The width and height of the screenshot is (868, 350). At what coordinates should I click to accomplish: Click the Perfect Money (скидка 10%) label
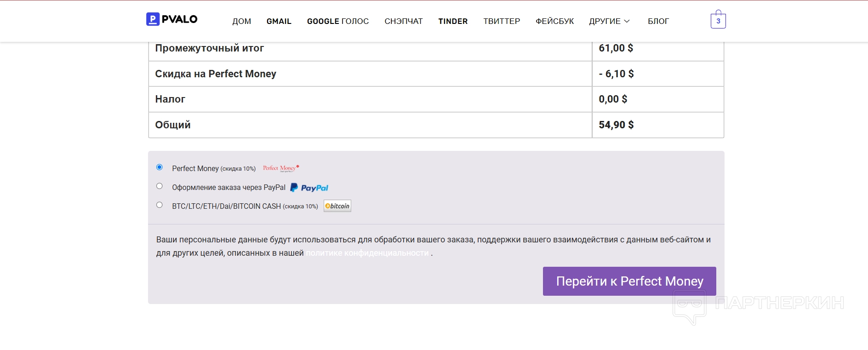click(214, 169)
